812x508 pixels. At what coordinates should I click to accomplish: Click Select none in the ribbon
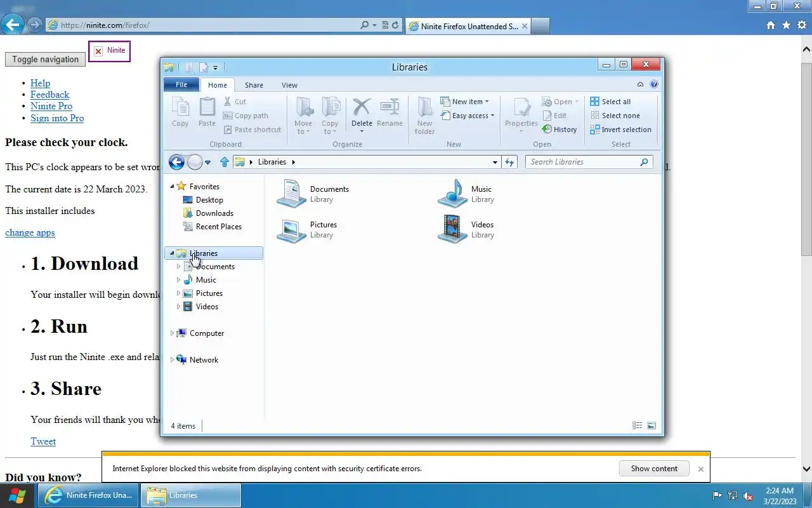pos(615,116)
